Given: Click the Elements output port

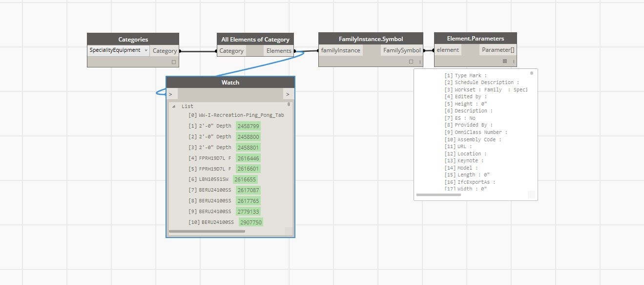Looking at the screenshot, I should (279, 51).
